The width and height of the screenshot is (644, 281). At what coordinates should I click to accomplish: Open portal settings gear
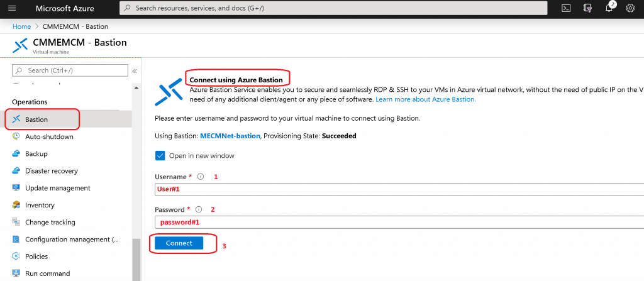[630, 8]
